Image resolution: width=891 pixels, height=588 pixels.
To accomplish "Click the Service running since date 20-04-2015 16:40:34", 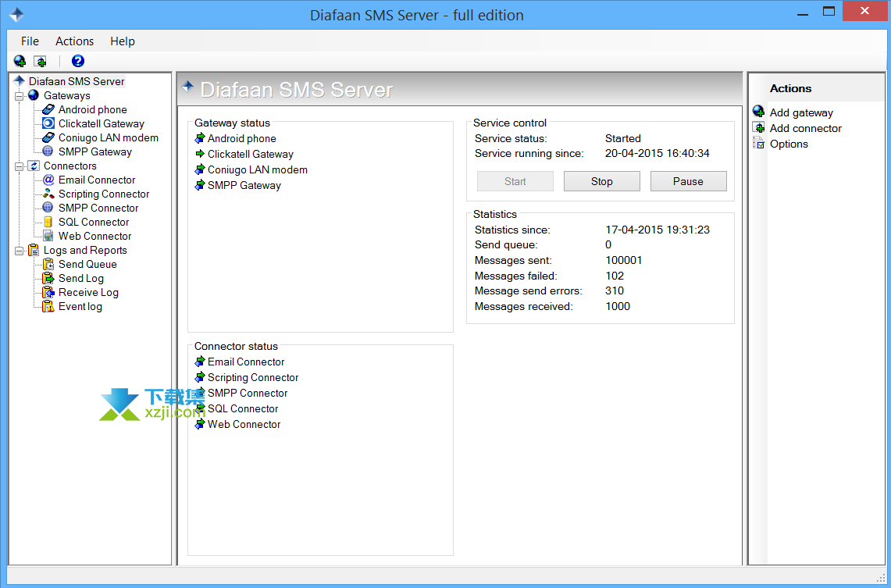I will (x=658, y=153).
